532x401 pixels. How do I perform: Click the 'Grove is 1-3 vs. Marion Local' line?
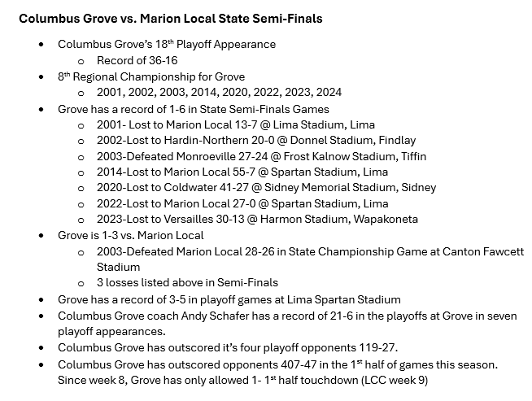(x=131, y=235)
